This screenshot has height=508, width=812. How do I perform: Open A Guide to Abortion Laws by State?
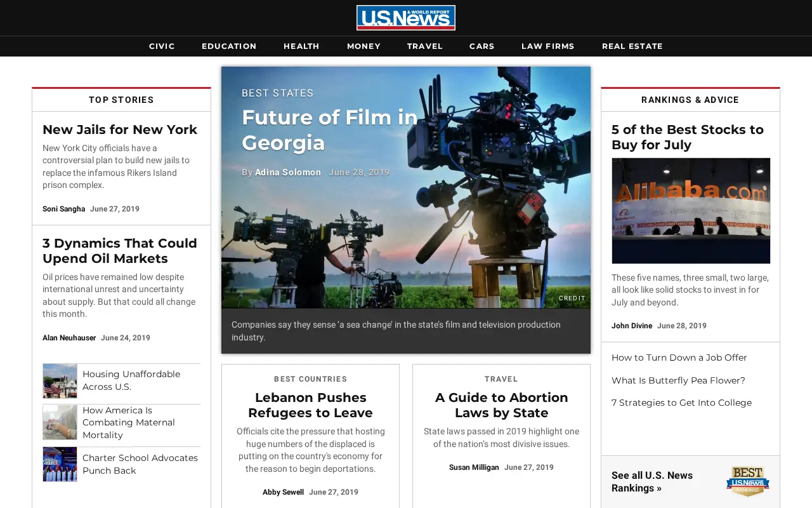502,405
